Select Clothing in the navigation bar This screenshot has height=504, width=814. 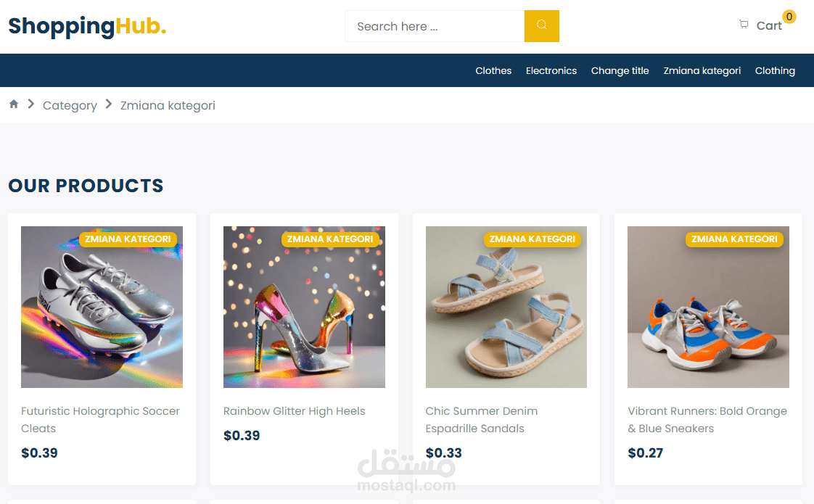point(775,70)
